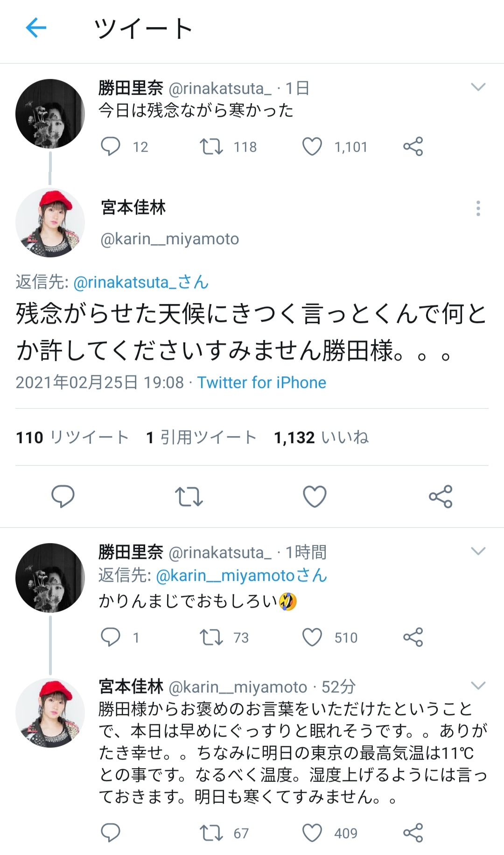Like the 今日は残念ながら寒かった tweet
This screenshot has height=855, width=504.
[312, 147]
